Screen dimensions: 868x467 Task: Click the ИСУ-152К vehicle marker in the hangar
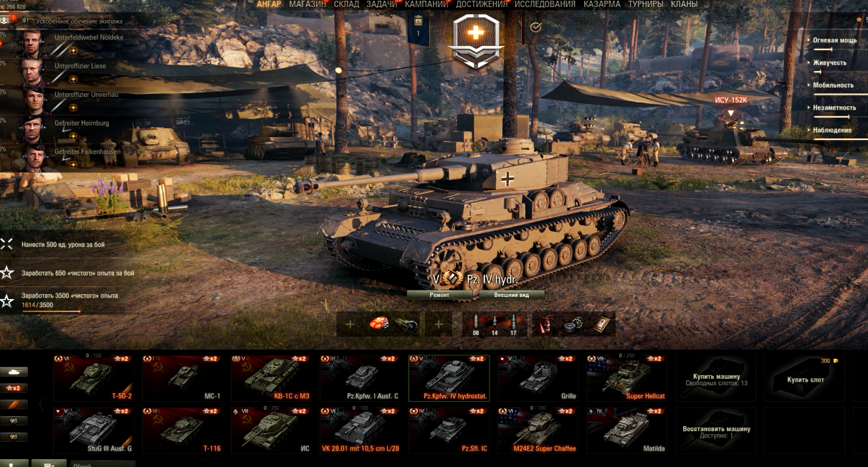730,100
